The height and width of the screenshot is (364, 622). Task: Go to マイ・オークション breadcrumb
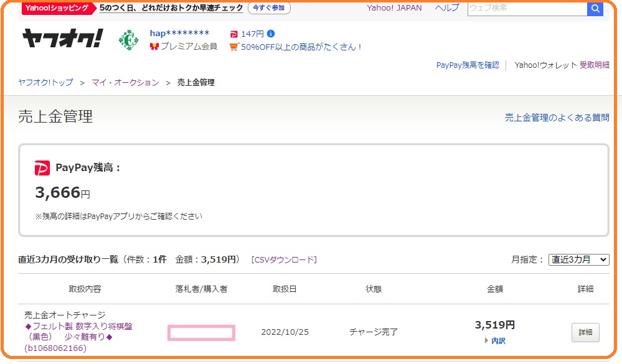[x=125, y=83]
